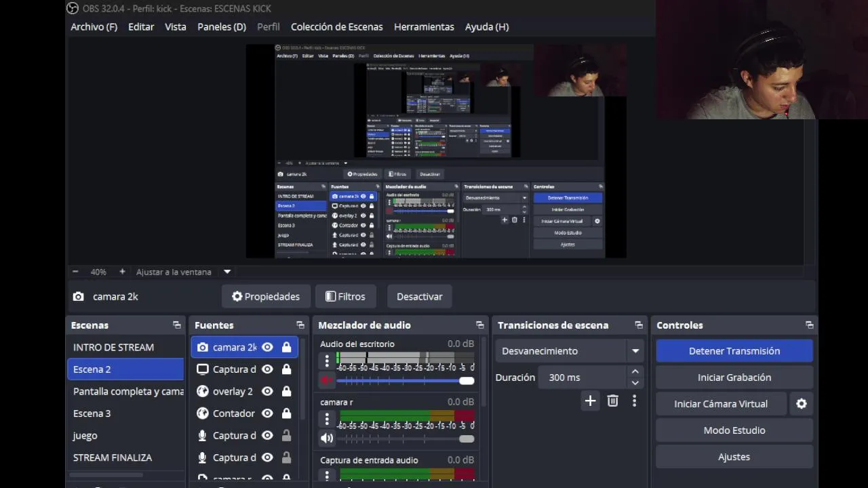Select the INTRO DE STREAM scene

[126, 348]
